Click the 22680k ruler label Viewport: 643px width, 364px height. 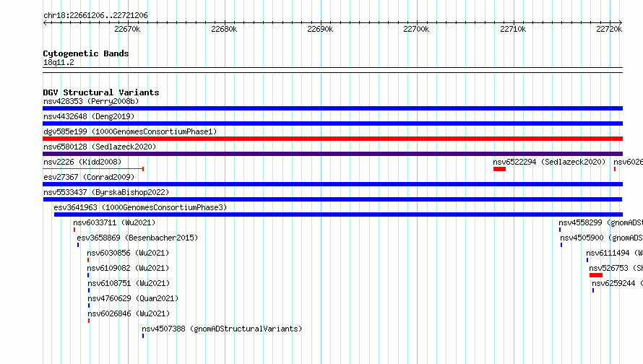pyautogui.click(x=224, y=29)
